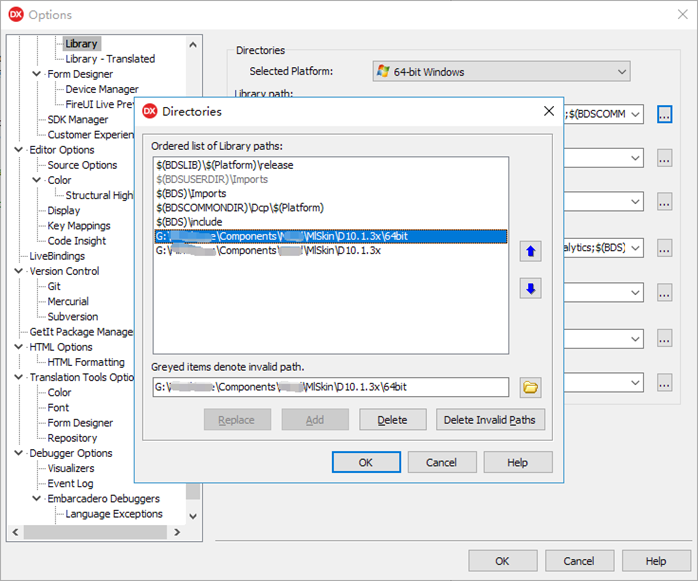Viewport: 698px width, 581px height.
Task: Select SDK Manager in options tree
Action: coord(78,120)
